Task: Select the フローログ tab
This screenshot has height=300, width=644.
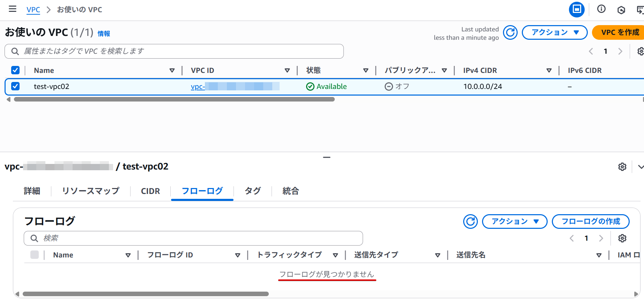Action: pos(202,191)
